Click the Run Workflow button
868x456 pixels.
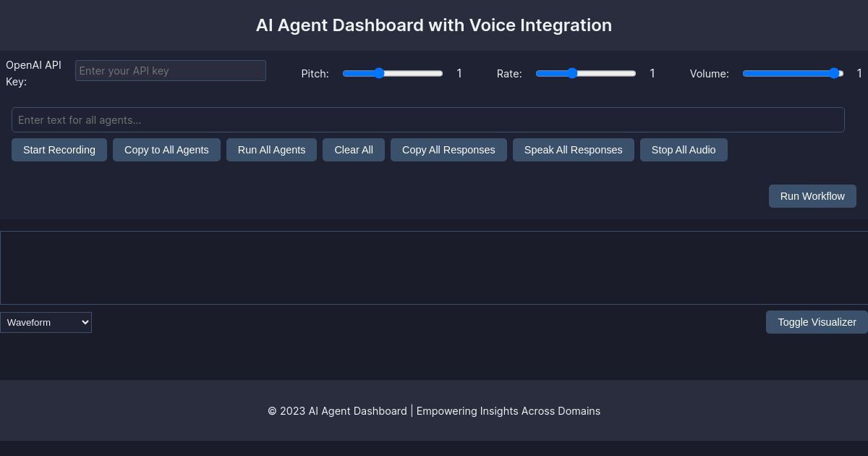click(x=812, y=196)
